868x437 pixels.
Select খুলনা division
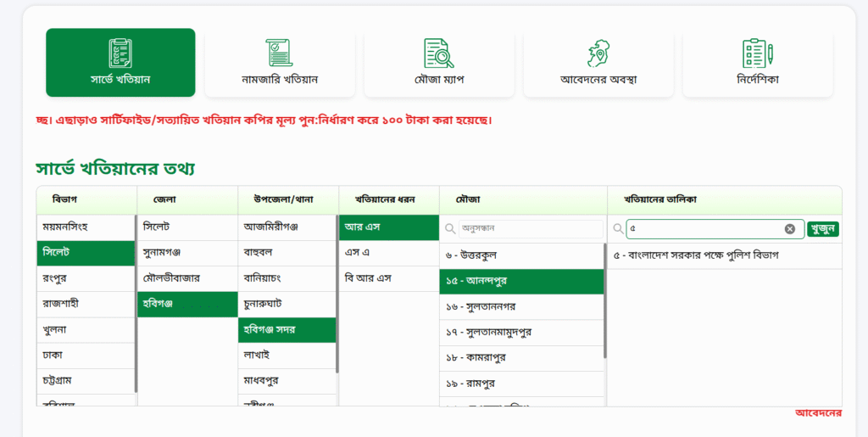pyautogui.click(x=86, y=329)
